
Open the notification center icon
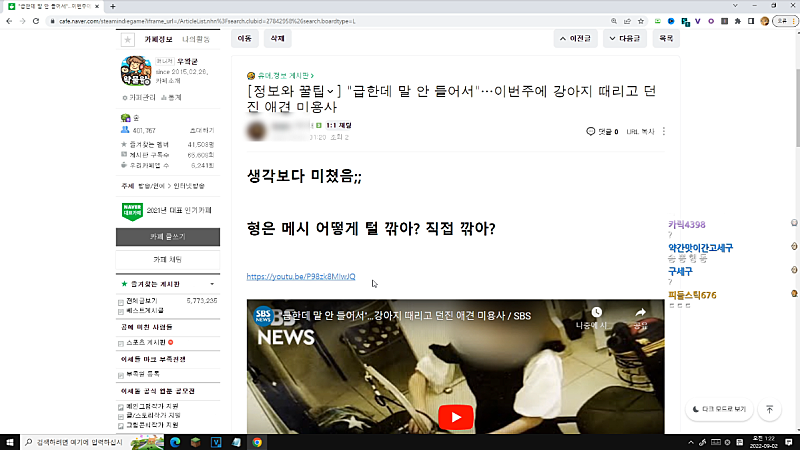point(789,442)
